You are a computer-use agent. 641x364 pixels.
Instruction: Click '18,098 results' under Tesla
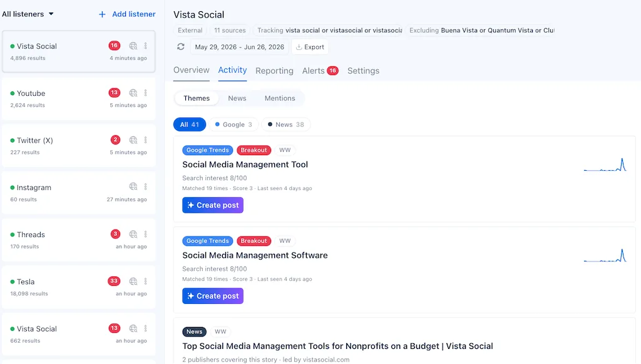[29, 294]
